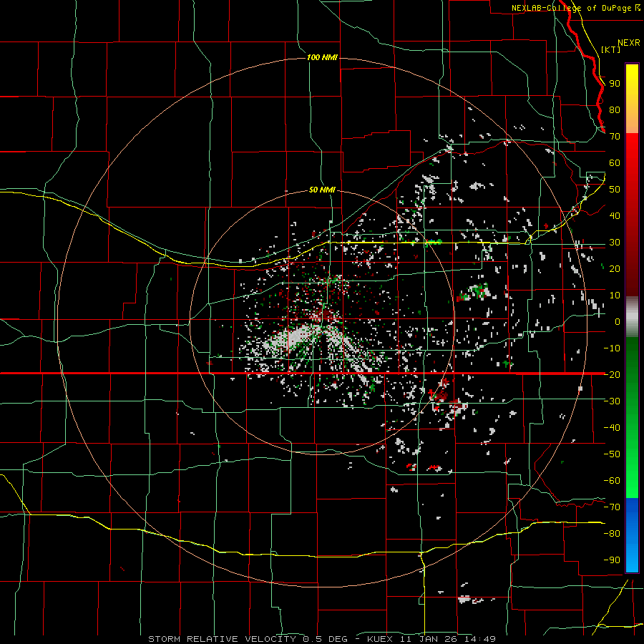Select the 30 value on velocity scale
The height and width of the screenshot is (644, 644).
coord(615,243)
